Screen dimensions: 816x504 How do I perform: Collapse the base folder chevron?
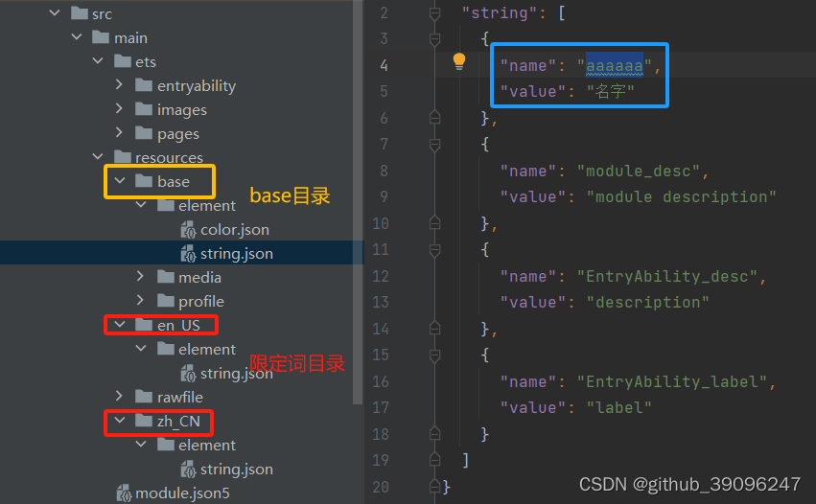[120, 180]
